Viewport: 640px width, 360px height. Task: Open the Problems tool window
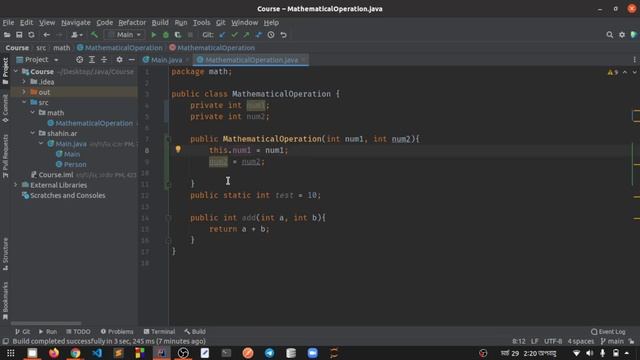(x=117, y=332)
